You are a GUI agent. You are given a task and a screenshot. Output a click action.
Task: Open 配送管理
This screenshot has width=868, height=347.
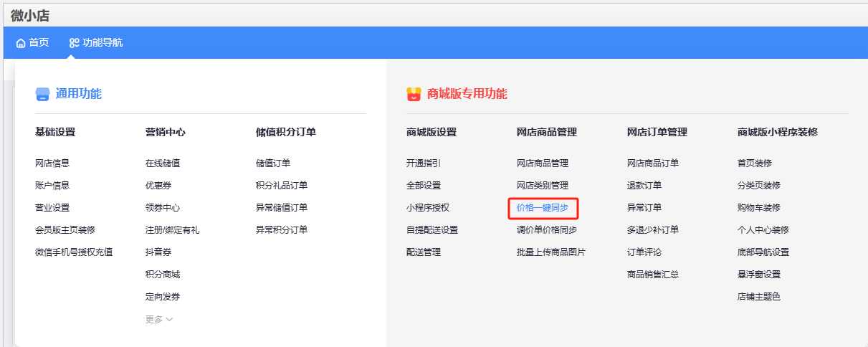424,252
